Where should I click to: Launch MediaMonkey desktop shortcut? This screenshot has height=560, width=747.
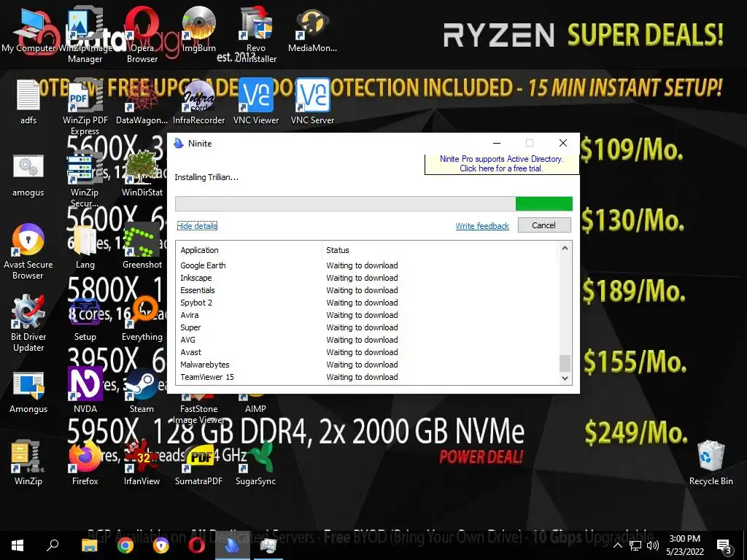tap(312, 31)
